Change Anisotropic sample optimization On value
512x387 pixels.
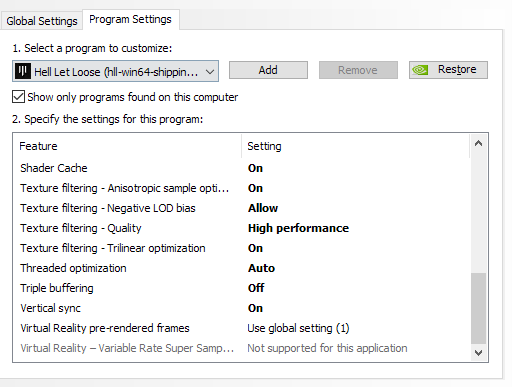(x=255, y=188)
